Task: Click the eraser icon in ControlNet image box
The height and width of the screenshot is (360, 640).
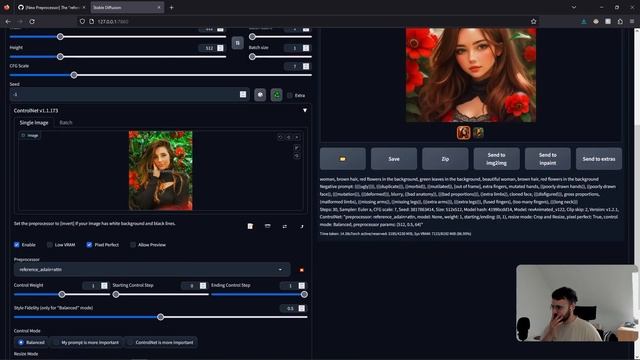Action: pyautogui.click(x=289, y=137)
